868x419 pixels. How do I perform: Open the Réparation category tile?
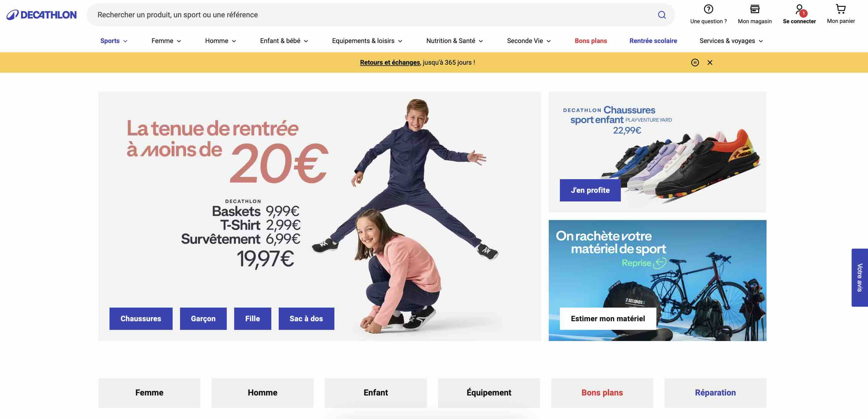pos(715,393)
